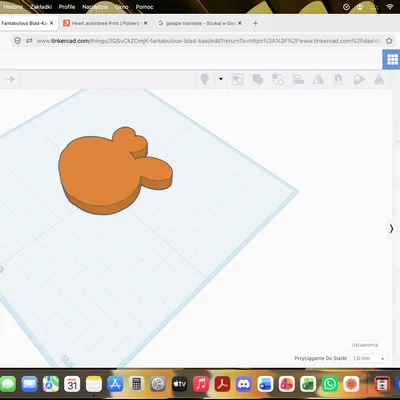Close the google translate tab
The height and width of the screenshot is (400, 400).
[240, 23]
